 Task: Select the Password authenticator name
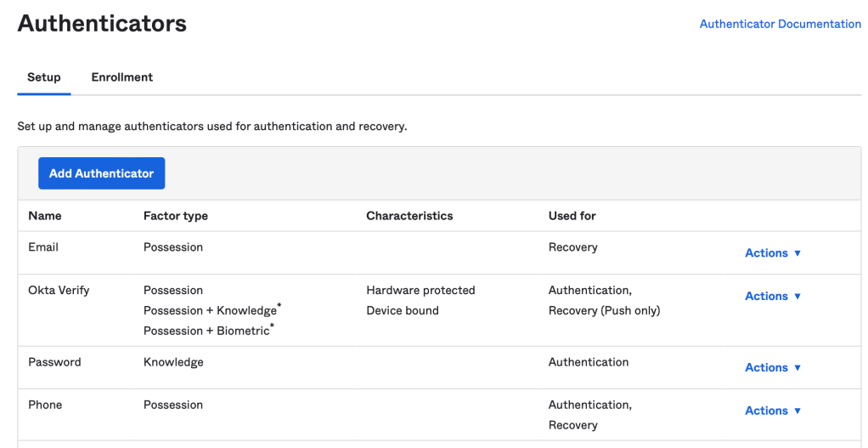coord(54,362)
